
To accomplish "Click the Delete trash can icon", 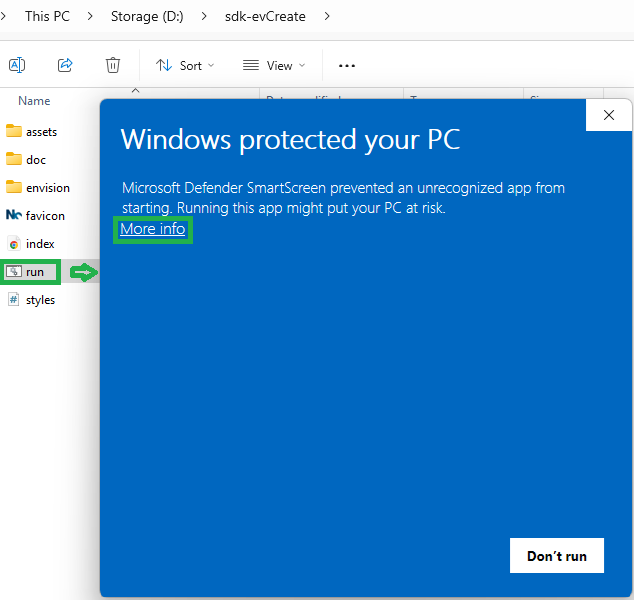I will tap(113, 65).
